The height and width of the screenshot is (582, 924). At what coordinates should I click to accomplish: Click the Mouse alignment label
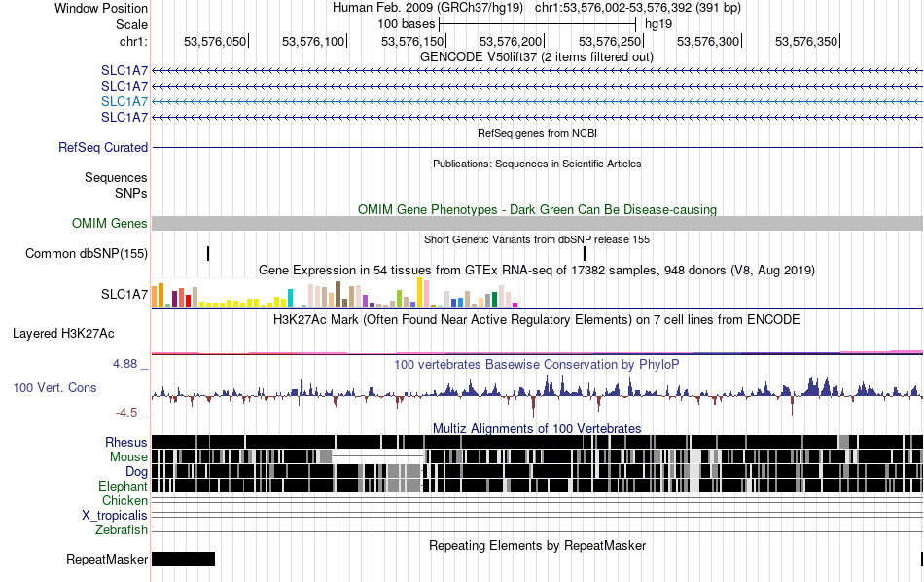pos(128,457)
